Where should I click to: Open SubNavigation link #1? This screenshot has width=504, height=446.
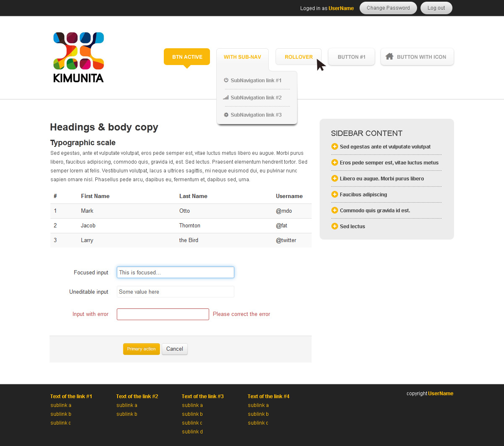256,80
